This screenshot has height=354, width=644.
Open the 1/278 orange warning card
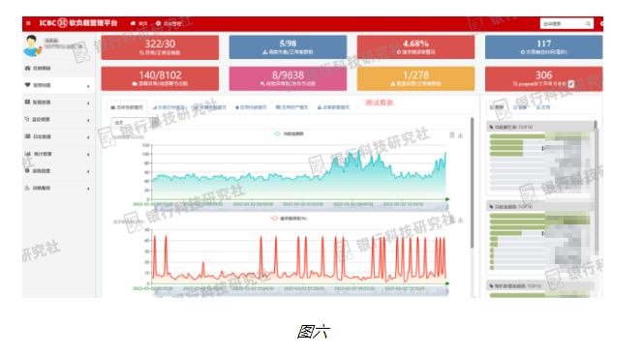[415, 78]
